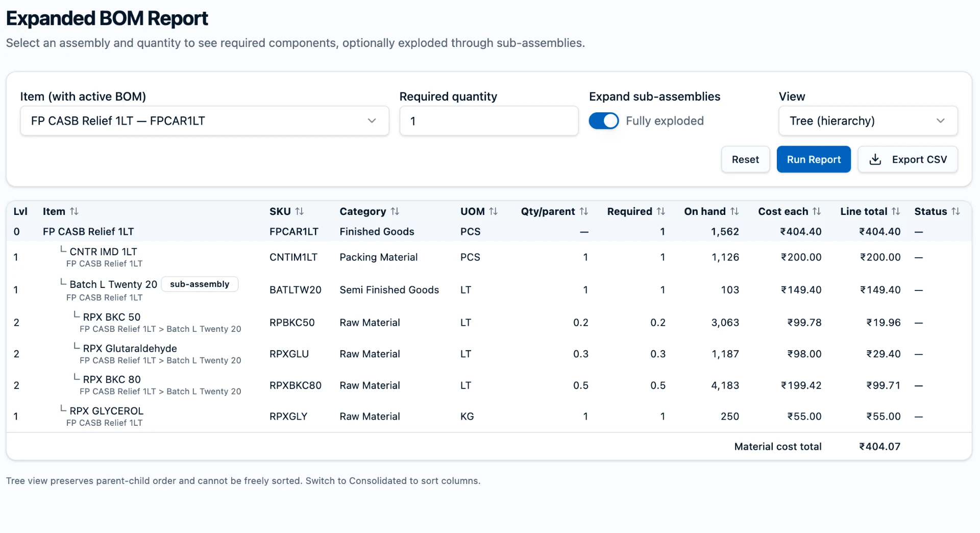Click cost each ₹99.78
Viewport: 980px width, 533px height.
pos(804,323)
